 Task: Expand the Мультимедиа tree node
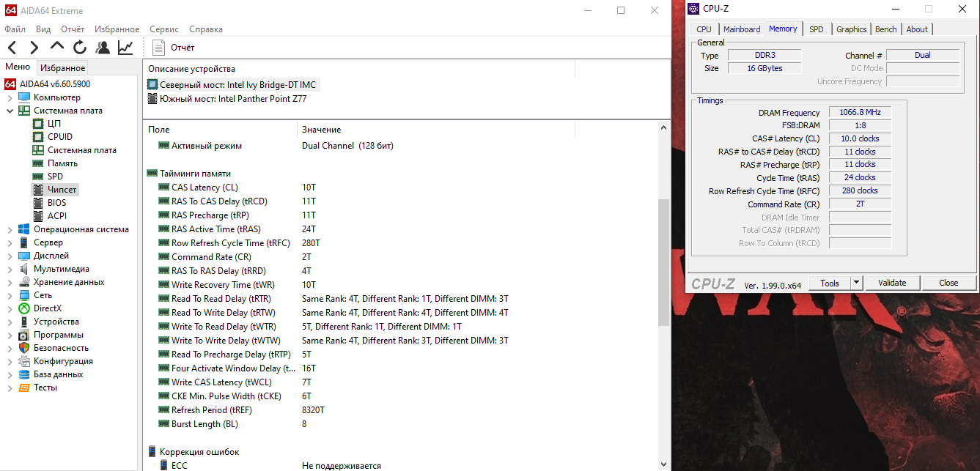point(10,269)
